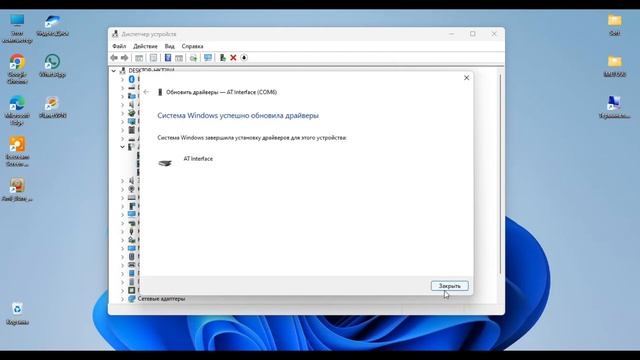
Task: Open the Справка menu
Action: (x=192, y=46)
